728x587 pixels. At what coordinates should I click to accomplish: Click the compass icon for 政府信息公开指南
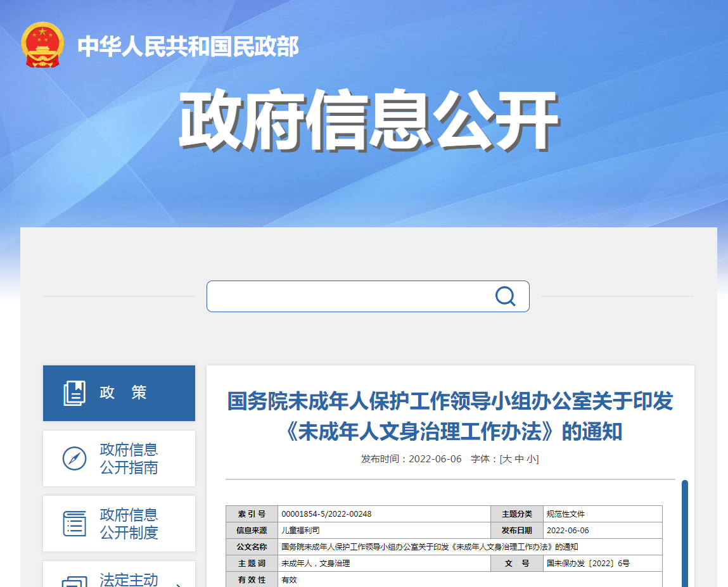[x=74, y=458]
